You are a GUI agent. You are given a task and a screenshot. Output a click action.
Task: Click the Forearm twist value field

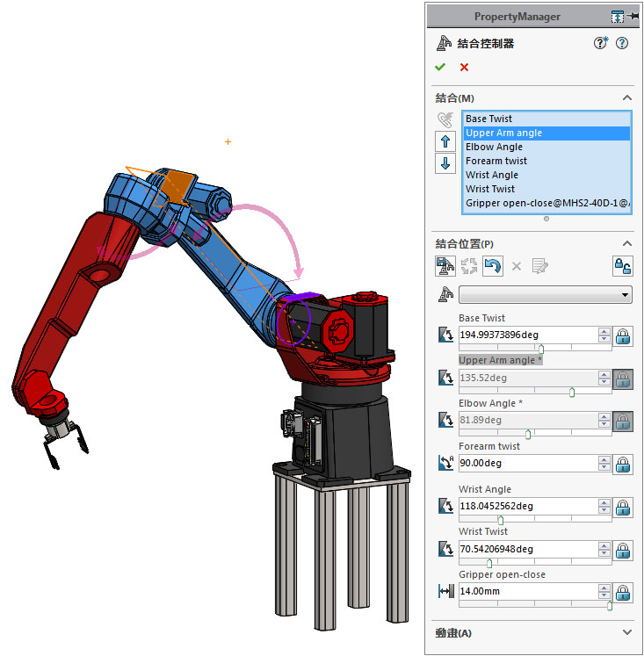click(x=525, y=463)
